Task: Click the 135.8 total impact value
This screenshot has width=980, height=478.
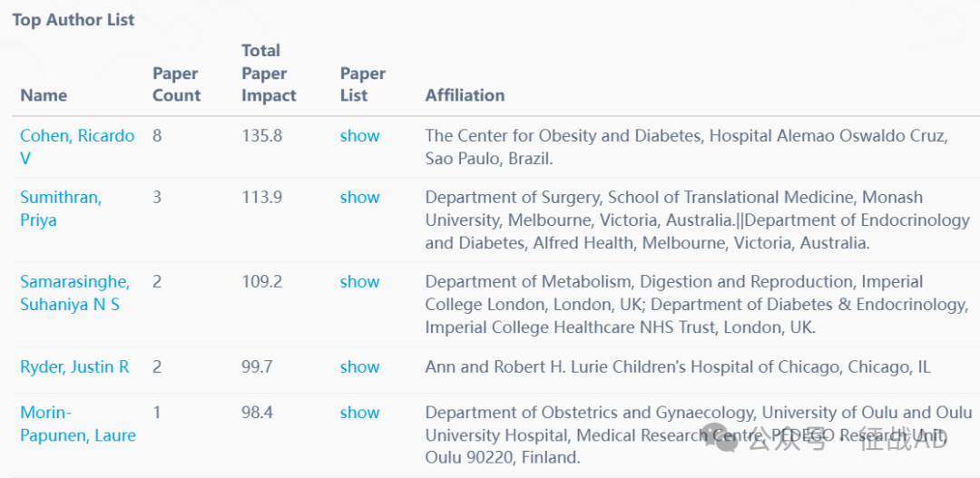Action: pos(261,135)
